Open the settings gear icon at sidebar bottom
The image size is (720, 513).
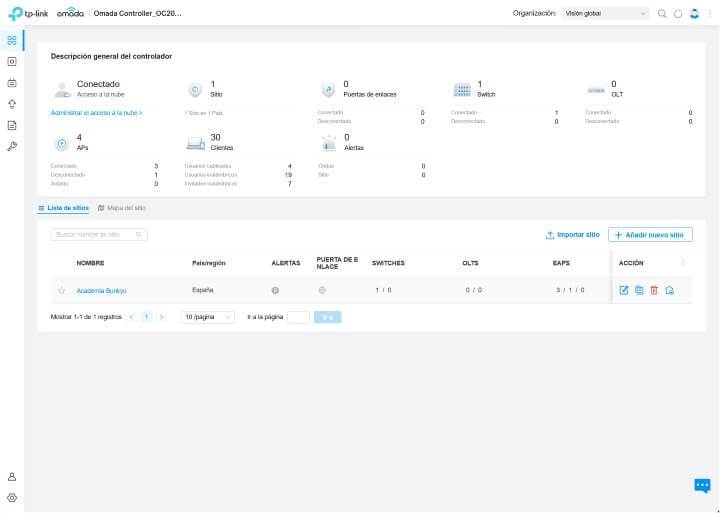pos(12,498)
